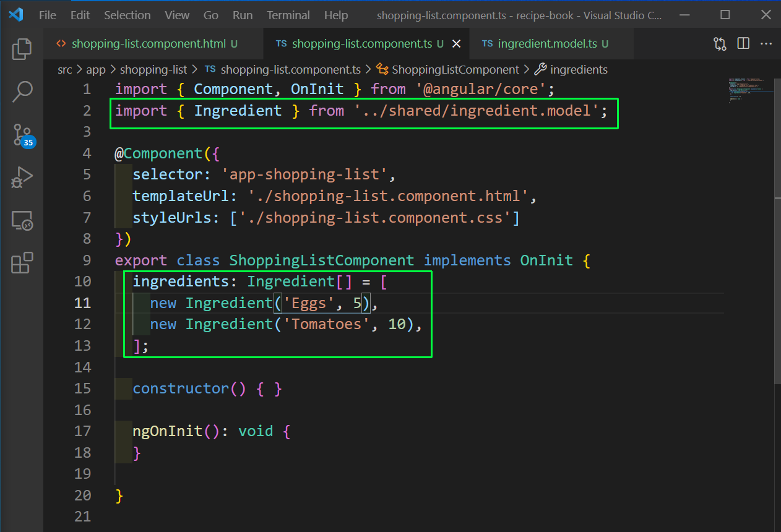This screenshot has width=781, height=532.
Task: Click the VS Code logo icon
Action: pos(16,15)
